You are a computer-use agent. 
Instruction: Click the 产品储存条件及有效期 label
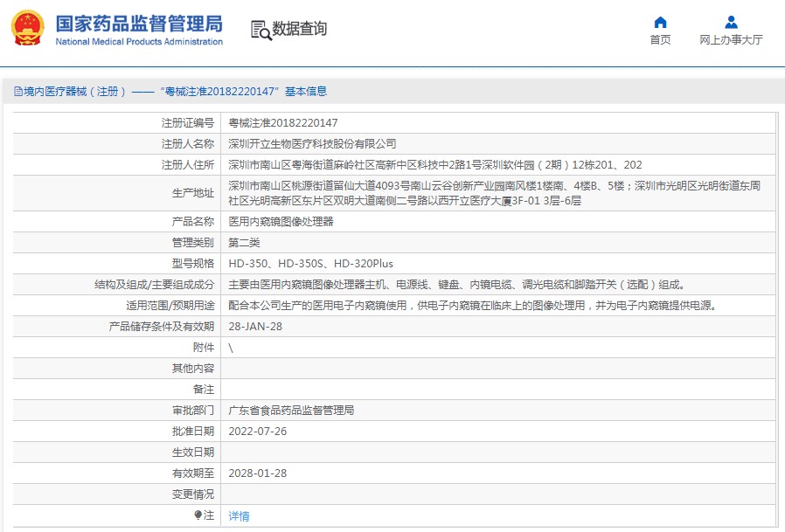coord(161,327)
